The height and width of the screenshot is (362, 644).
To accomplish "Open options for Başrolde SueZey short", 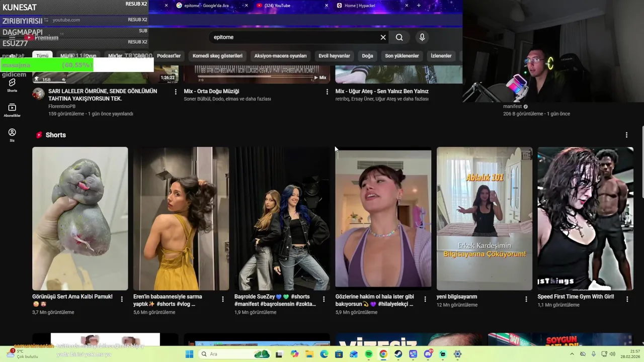I will pos(324,299).
